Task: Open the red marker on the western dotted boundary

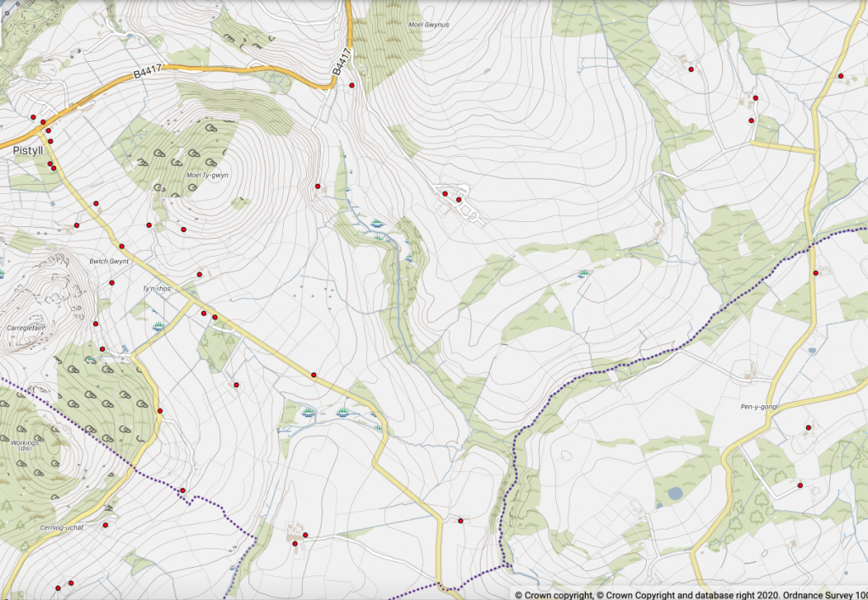Action: pyautogui.click(x=182, y=490)
